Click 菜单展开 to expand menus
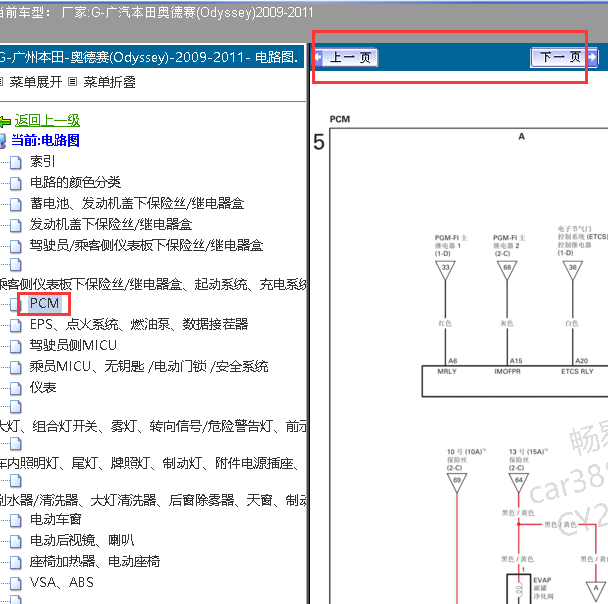This screenshot has height=604, width=608. coord(35,82)
